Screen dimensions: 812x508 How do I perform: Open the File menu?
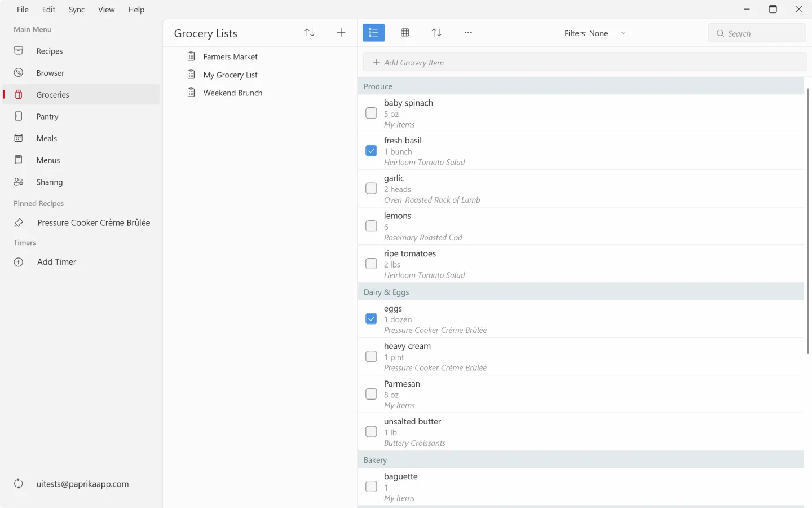23,10
